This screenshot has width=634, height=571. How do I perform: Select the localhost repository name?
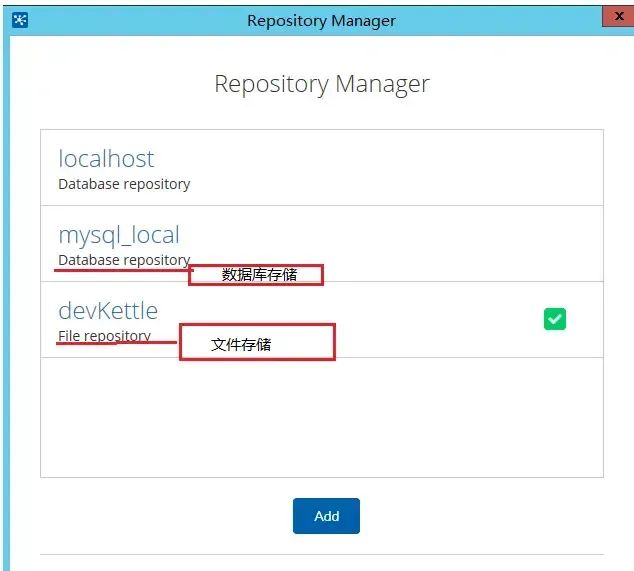[x=106, y=159]
